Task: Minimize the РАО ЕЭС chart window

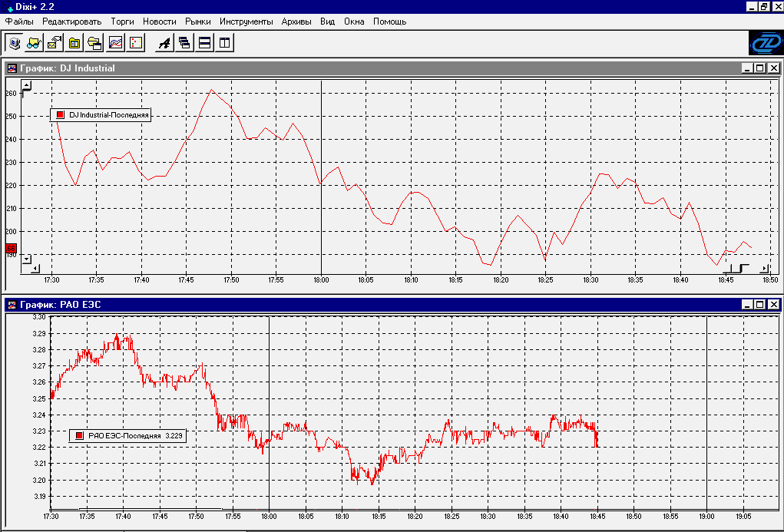Action: (747, 305)
